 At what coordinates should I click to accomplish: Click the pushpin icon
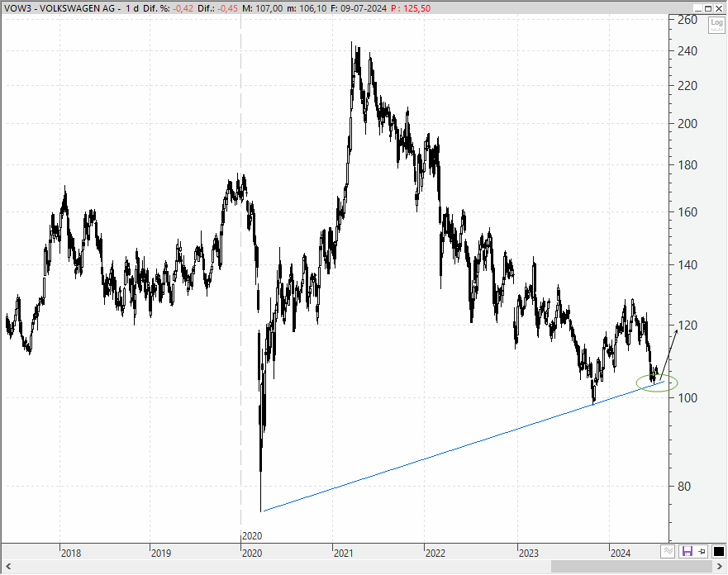702,551
